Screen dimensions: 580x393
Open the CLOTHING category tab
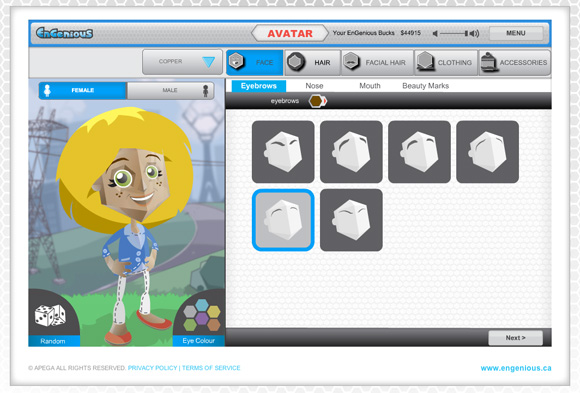pos(446,63)
